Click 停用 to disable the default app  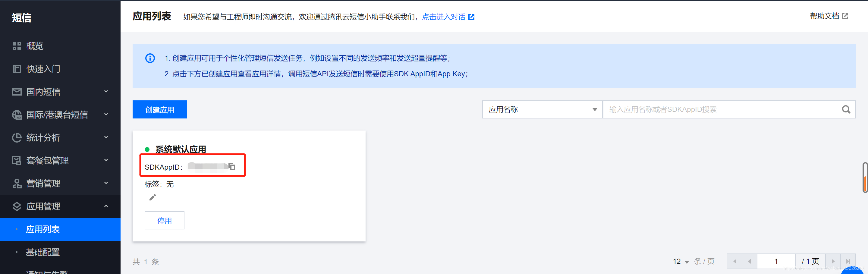coord(165,220)
